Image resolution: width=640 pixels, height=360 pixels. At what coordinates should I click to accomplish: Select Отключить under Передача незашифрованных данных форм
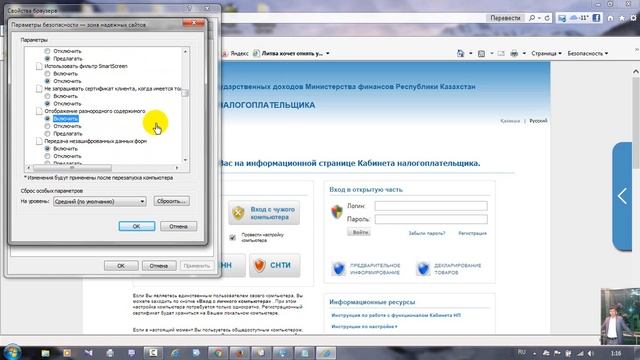(x=47, y=156)
